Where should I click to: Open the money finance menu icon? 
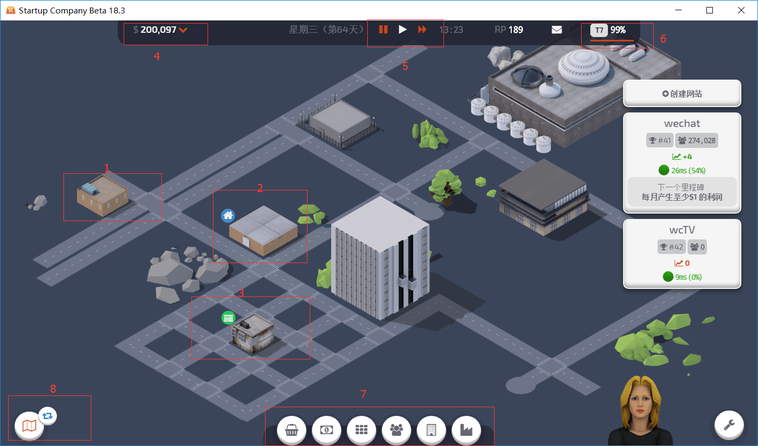point(327,430)
